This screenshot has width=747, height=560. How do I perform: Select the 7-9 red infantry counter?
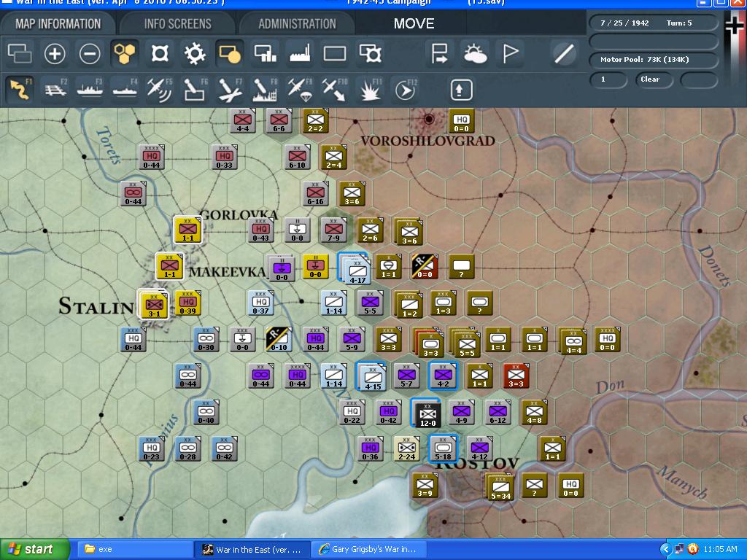click(x=333, y=230)
